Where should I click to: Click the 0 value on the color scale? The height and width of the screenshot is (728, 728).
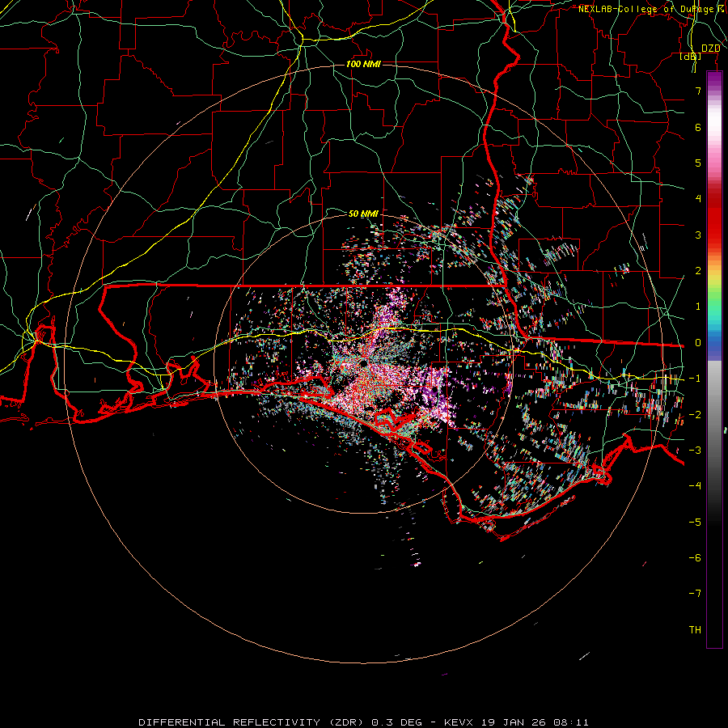tap(698, 343)
